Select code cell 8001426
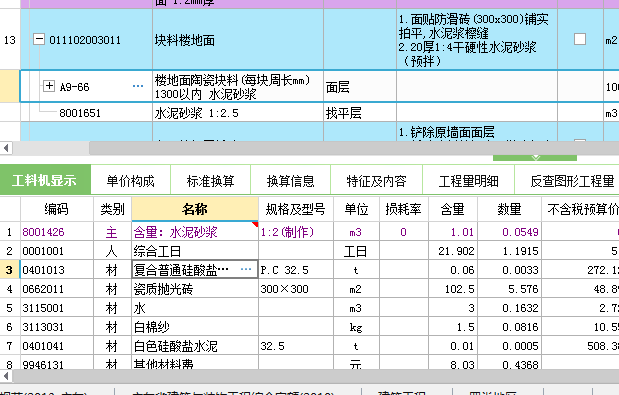This screenshot has width=619, height=395. click(x=57, y=232)
